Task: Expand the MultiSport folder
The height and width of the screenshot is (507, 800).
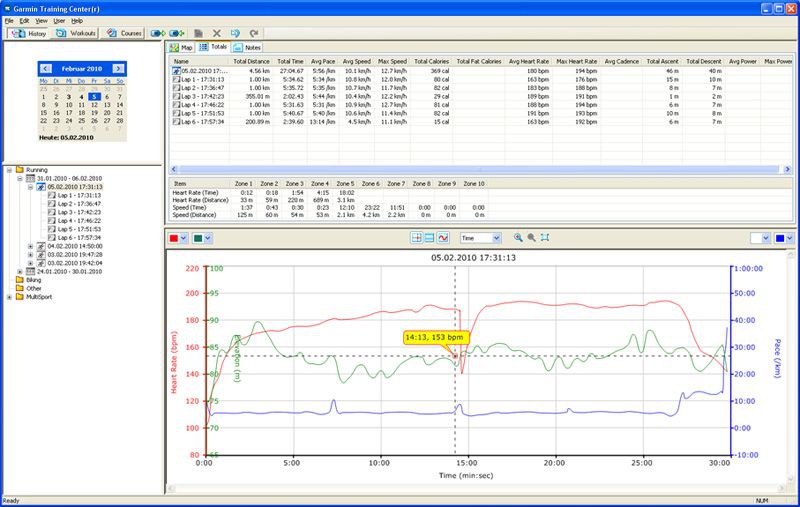Action: (x=9, y=297)
